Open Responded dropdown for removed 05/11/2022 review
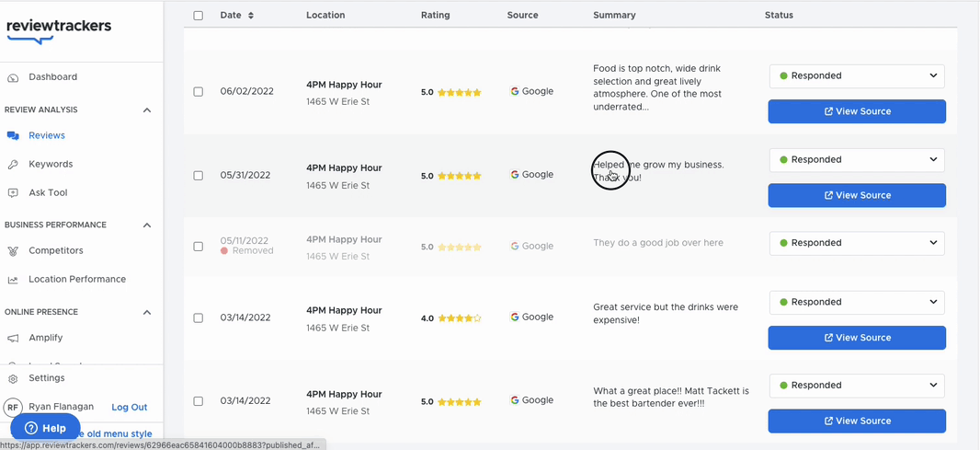 (857, 243)
